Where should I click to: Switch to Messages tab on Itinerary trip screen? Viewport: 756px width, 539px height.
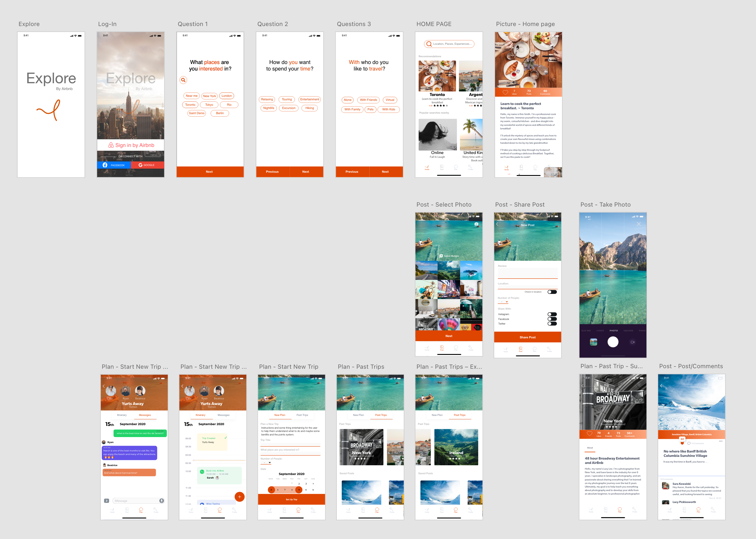[223, 415]
